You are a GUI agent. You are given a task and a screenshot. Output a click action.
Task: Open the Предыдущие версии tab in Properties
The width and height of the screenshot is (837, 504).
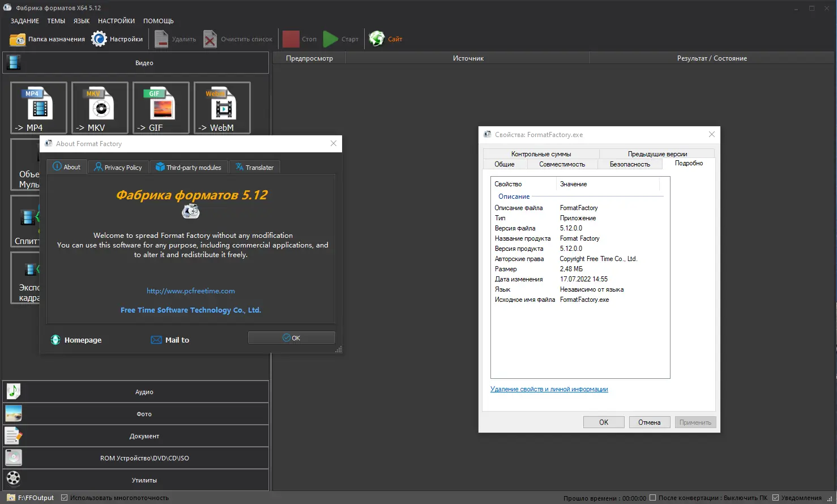coord(657,154)
